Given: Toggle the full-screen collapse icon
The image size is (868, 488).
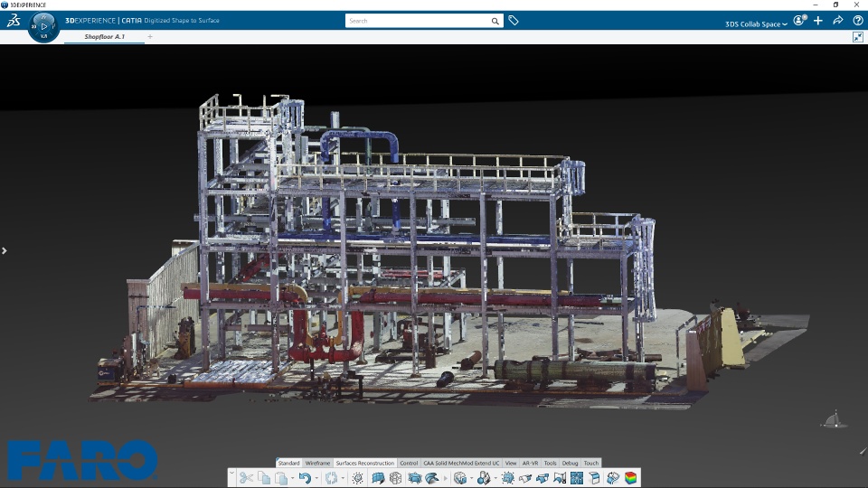Looking at the screenshot, I should 857,37.
